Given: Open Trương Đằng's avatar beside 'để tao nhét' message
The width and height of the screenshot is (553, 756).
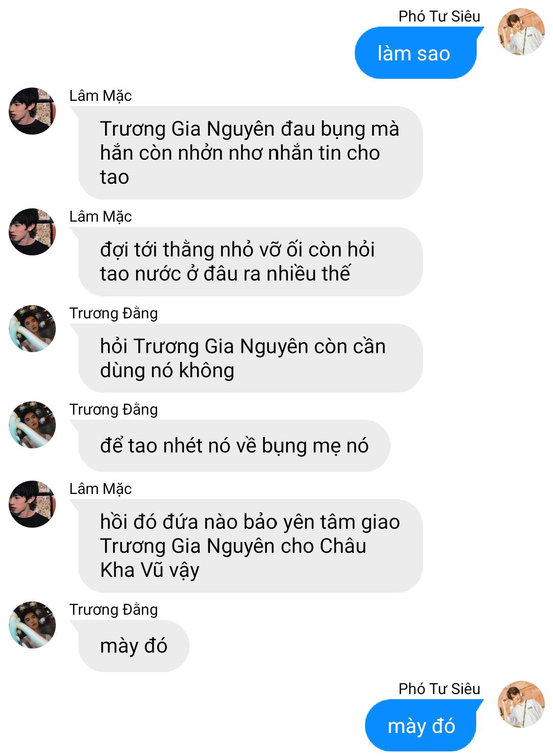Looking at the screenshot, I should pos(32,425).
